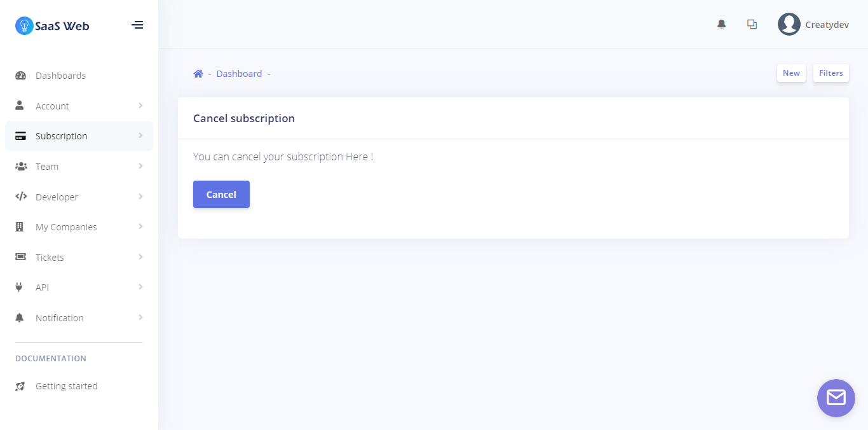The image size is (868, 430).
Task: Expand the My Companies chevron
Action: click(140, 226)
